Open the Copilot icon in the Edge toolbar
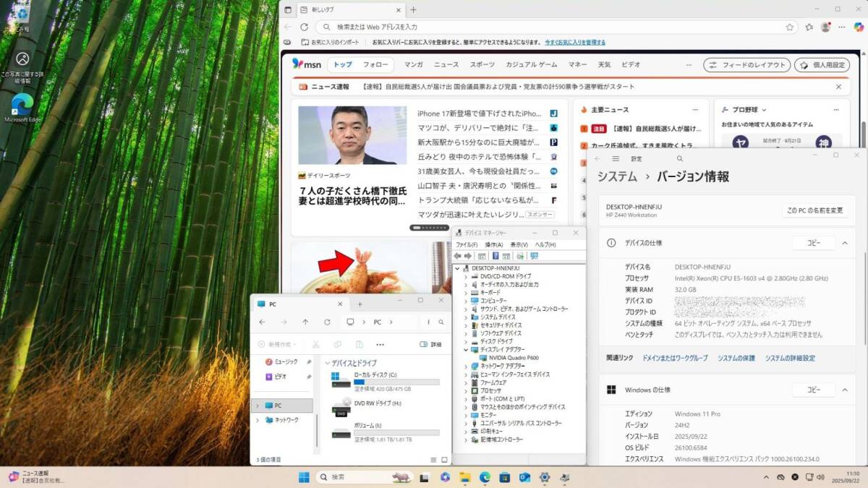Image resolution: width=868 pixels, height=488 pixels. click(858, 27)
